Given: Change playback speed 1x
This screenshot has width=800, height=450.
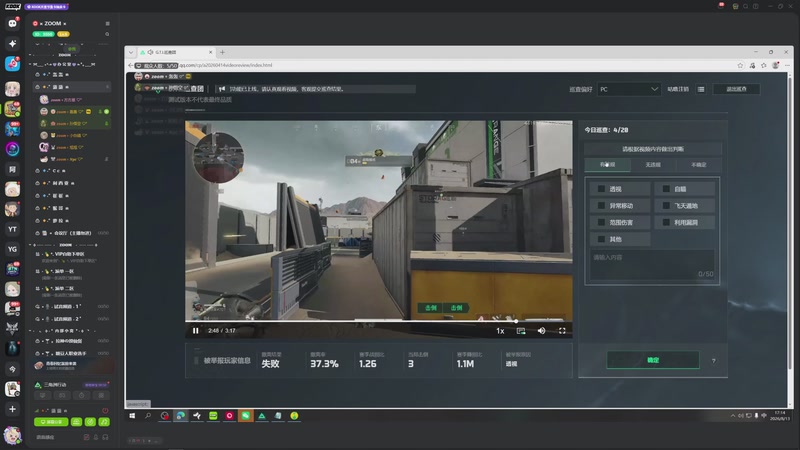Looking at the screenshot, I should (x=500, y=331).
